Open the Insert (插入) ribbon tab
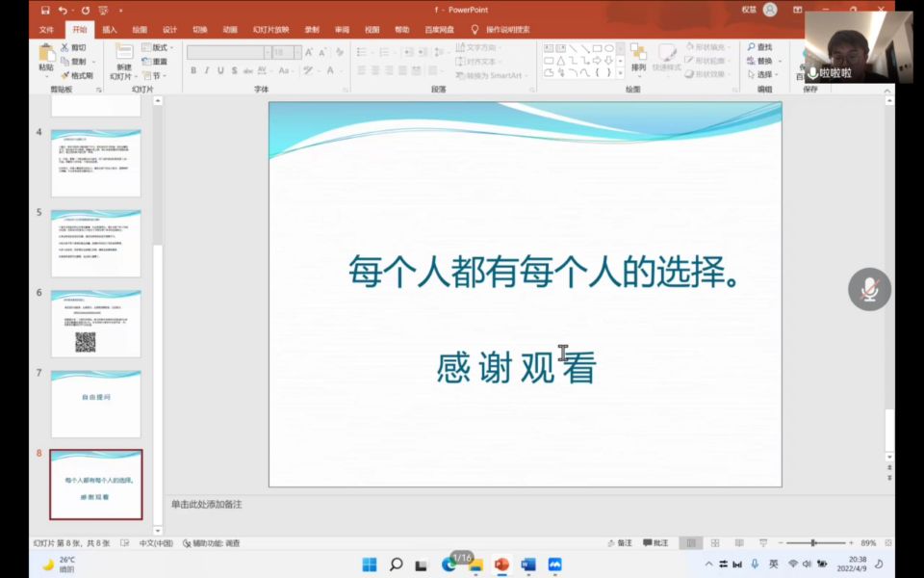This screenshot has height=578, width=924. coord(110,30)
